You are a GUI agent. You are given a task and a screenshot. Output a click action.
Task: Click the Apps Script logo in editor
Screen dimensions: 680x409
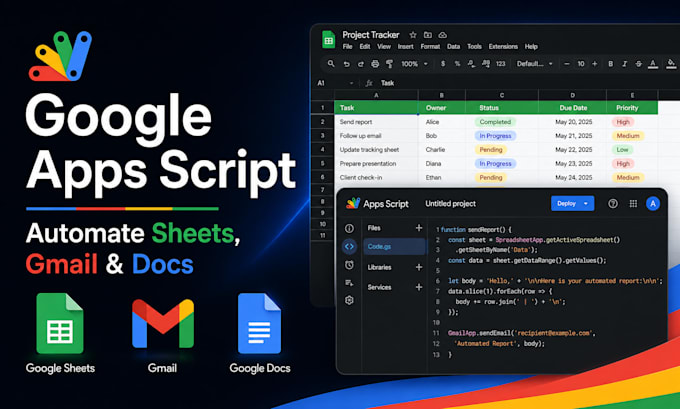pyautogui.click(x=353, y=203)
